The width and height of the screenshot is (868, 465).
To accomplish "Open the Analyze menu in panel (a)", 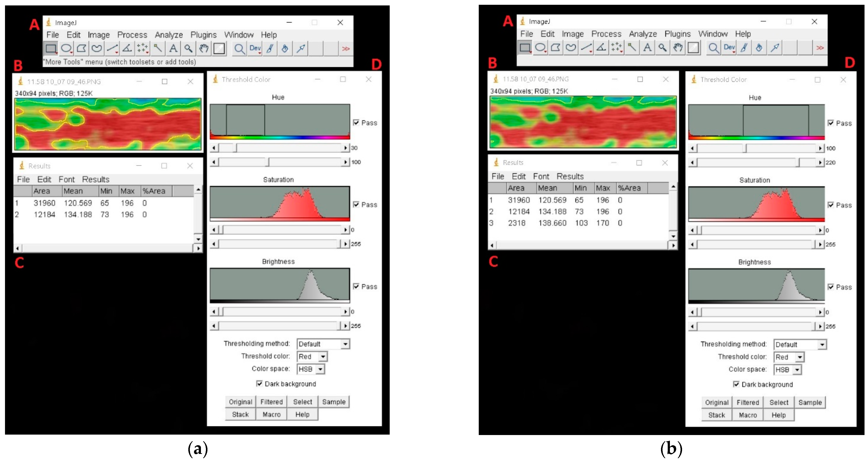I will pyautogui.click(x=169, y=35).
